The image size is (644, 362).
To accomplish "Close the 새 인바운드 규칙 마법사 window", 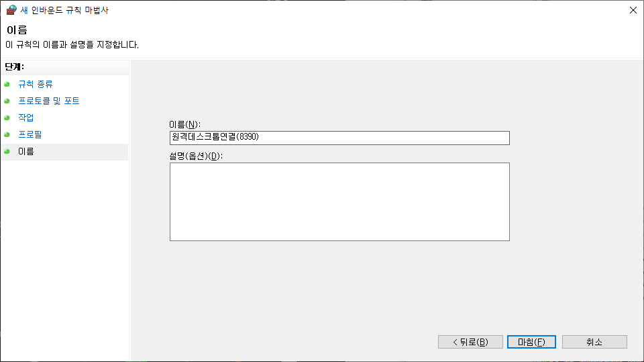I will [x=633, y=10].
